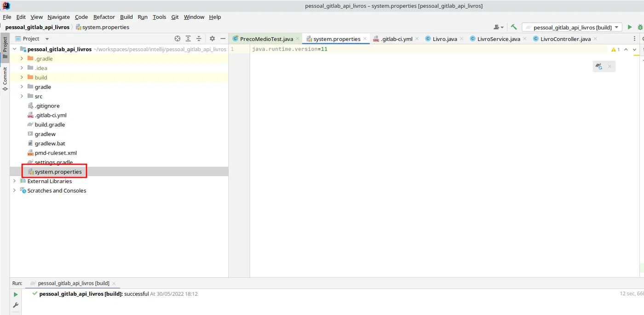Start debugging with the bug icon
The height and width of the screenshot is (315, 644).
[x=640, y=27]
